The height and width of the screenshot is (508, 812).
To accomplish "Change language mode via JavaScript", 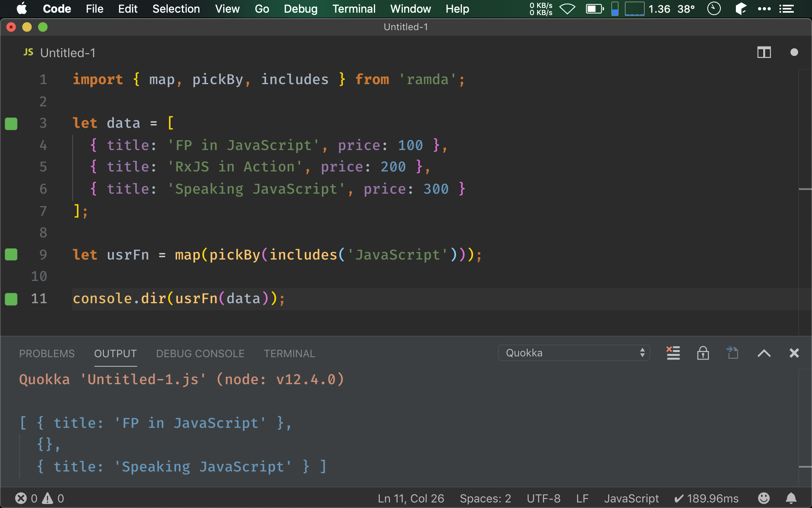I will [x=631, y=498].
